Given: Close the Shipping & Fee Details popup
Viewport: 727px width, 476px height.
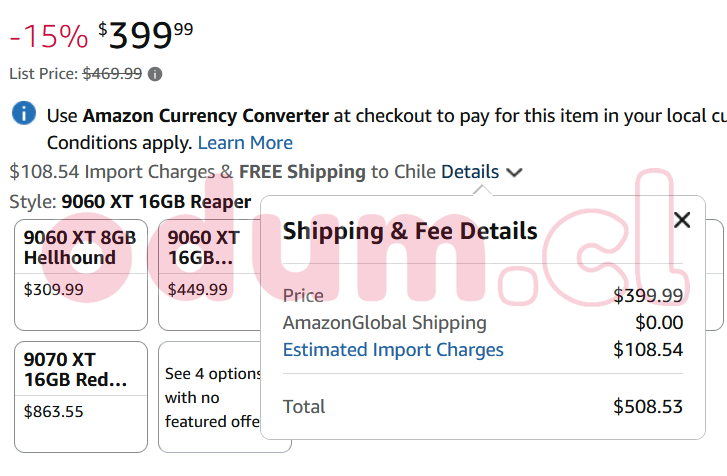Looking at the screenshot, I should point(682,220).
